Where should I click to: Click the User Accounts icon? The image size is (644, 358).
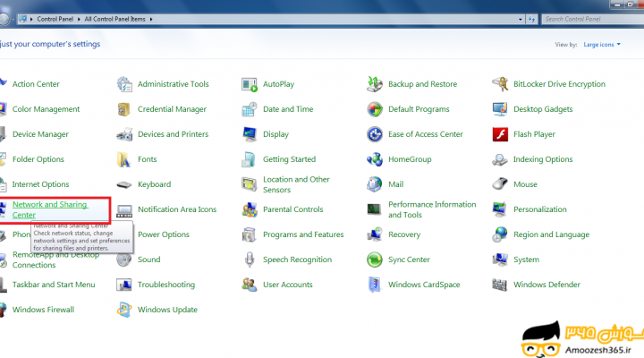pyautogui.click(x=250, y=285)
